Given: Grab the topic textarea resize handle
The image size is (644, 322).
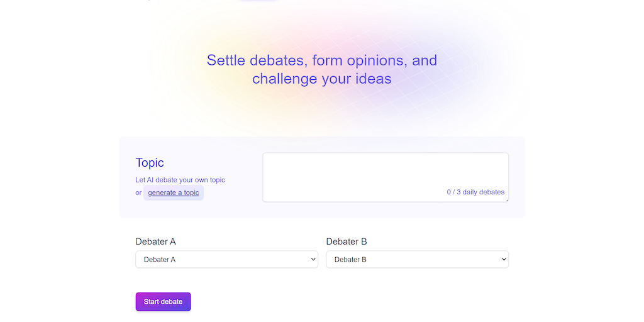Looking at the screenshot, I should 506,200.
